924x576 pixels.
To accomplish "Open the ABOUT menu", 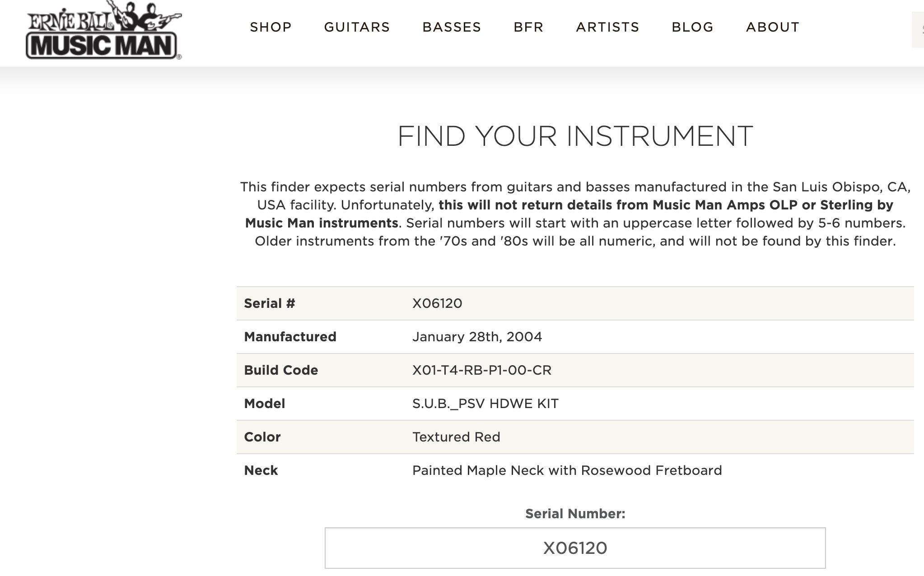I will pos(773,27).
